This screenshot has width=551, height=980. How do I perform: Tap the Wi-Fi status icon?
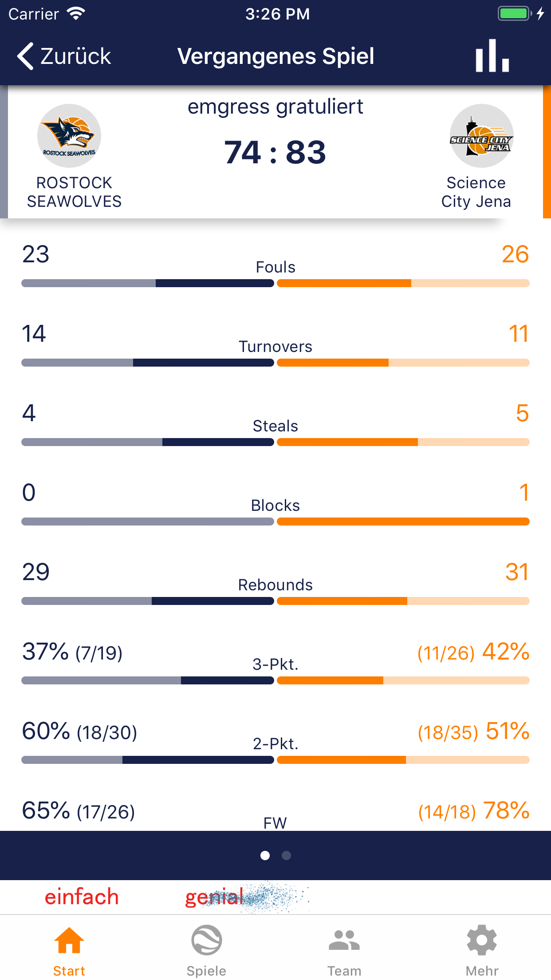(x=76, y=14)
